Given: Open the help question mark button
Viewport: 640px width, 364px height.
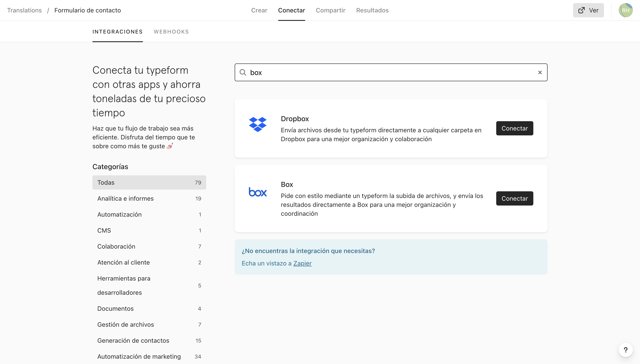Looking at the screenshot, I should pos(626,350).
